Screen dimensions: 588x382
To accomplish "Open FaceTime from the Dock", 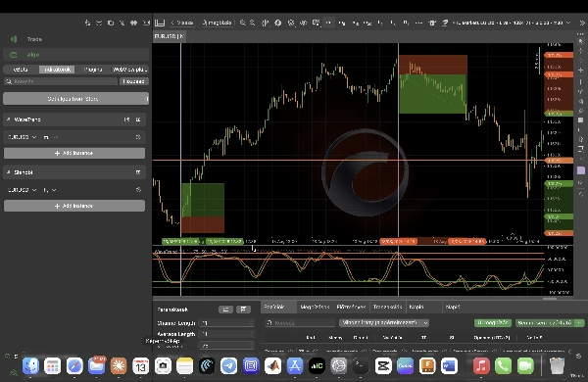I will [525, 365].
